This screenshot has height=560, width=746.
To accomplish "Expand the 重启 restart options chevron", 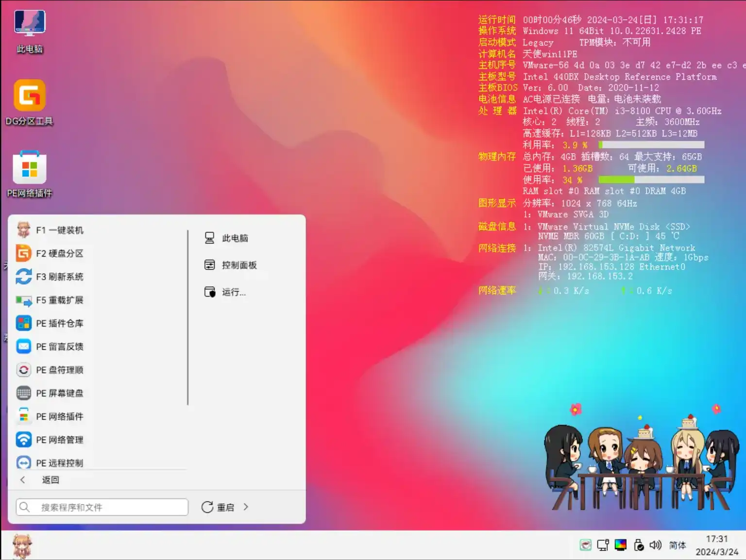I will 245,507.
